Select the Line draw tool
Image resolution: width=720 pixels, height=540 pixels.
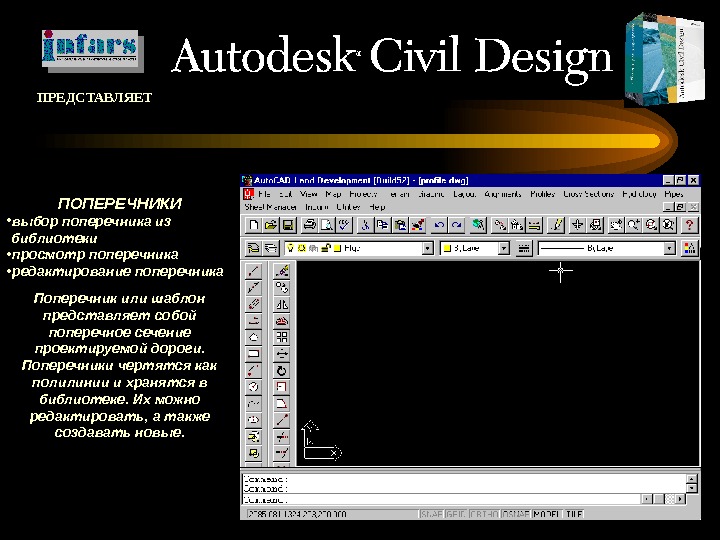tap(253, 271)
